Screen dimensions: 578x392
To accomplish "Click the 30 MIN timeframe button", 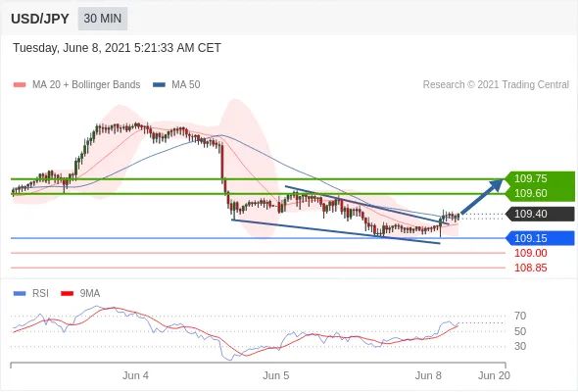I will click(103, 19).
